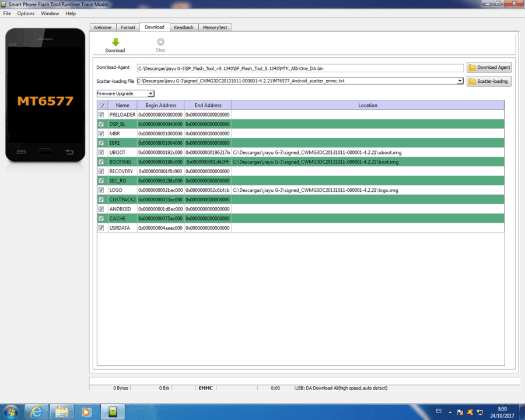525x420 pixels.
Task: Click the EMMC status bar entry
Action: coord(205,388)
